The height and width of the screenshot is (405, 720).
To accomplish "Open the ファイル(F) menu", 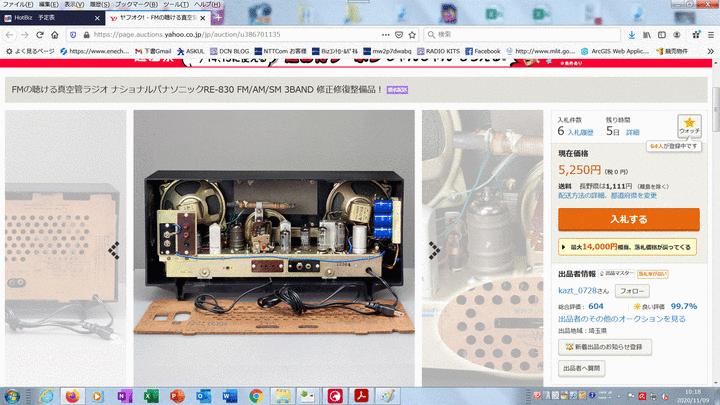I will (x=18, y=5).
